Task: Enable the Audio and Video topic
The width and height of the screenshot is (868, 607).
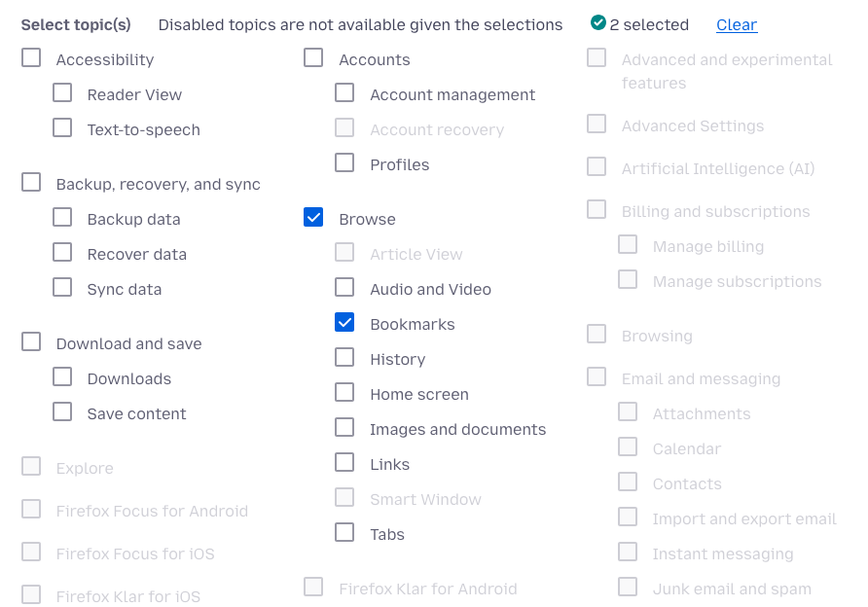Action: click(x=344, y=287)
